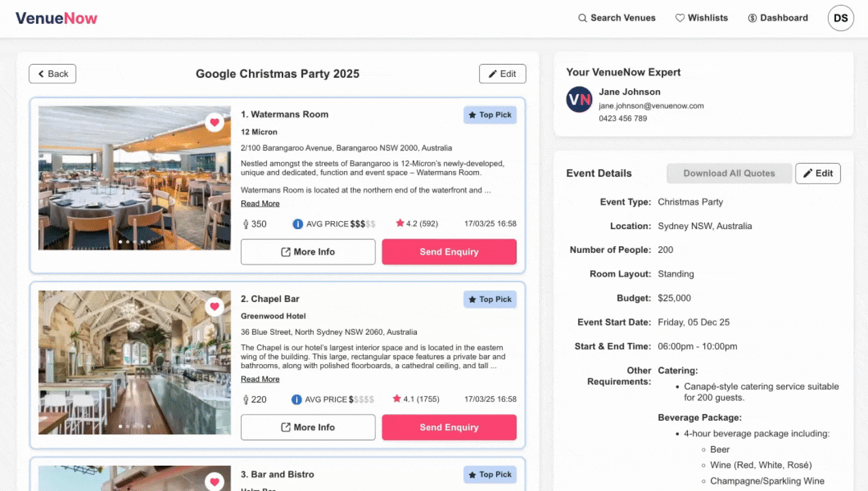The width and height of the screenshot is (868, 491).
Task: Click the Room Layout value Standing
Action: coord(676,274)
